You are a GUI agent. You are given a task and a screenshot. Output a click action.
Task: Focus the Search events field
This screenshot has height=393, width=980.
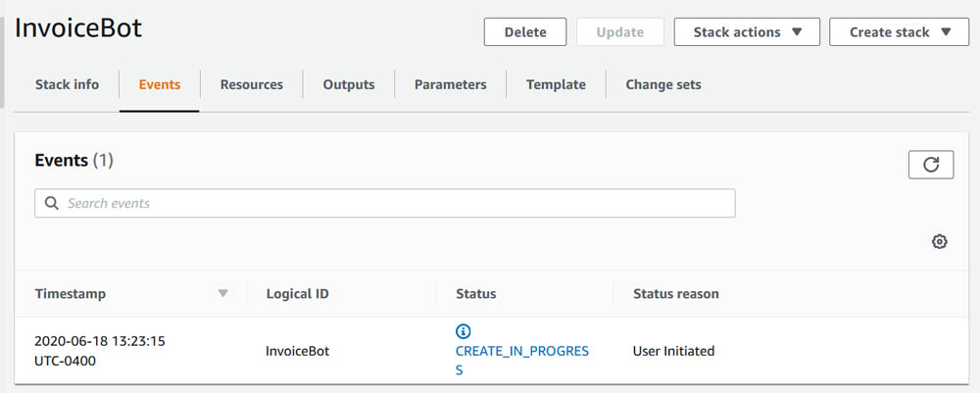[385, 203]
